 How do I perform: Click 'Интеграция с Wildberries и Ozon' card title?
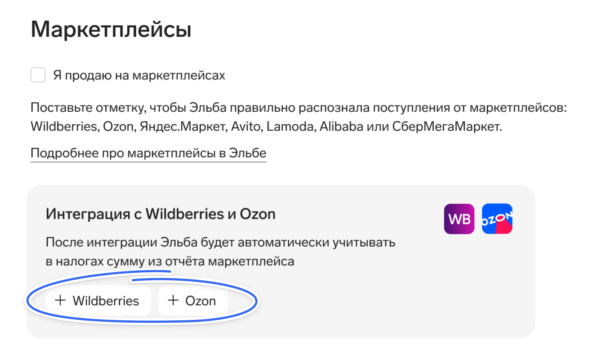point(161,214)
